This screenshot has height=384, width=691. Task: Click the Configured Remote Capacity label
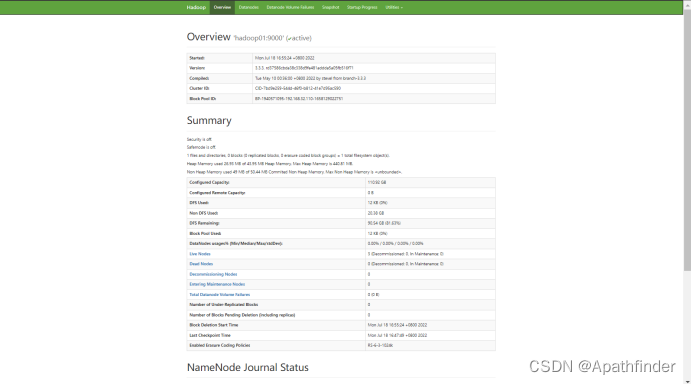click(217, 193)
